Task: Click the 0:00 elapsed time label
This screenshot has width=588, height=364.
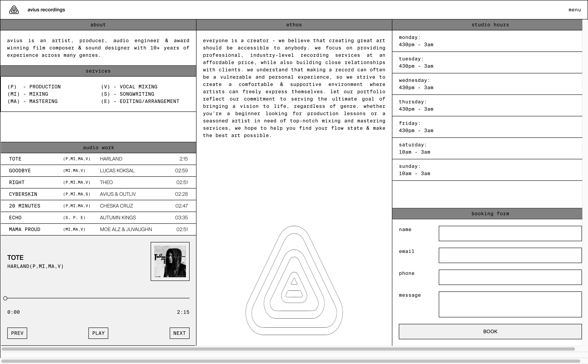Action: tap(14, 312)
